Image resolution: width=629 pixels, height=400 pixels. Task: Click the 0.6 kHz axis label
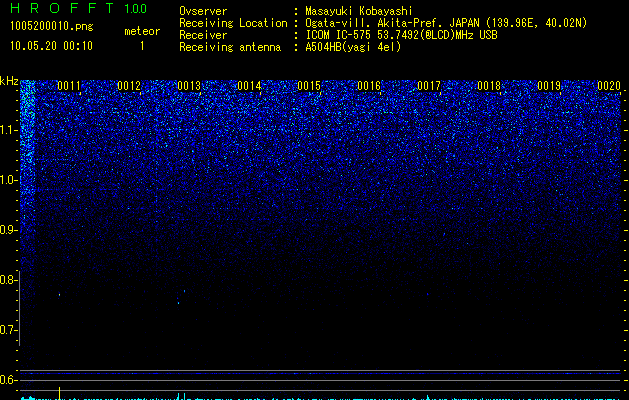click(x=8, y=380)
